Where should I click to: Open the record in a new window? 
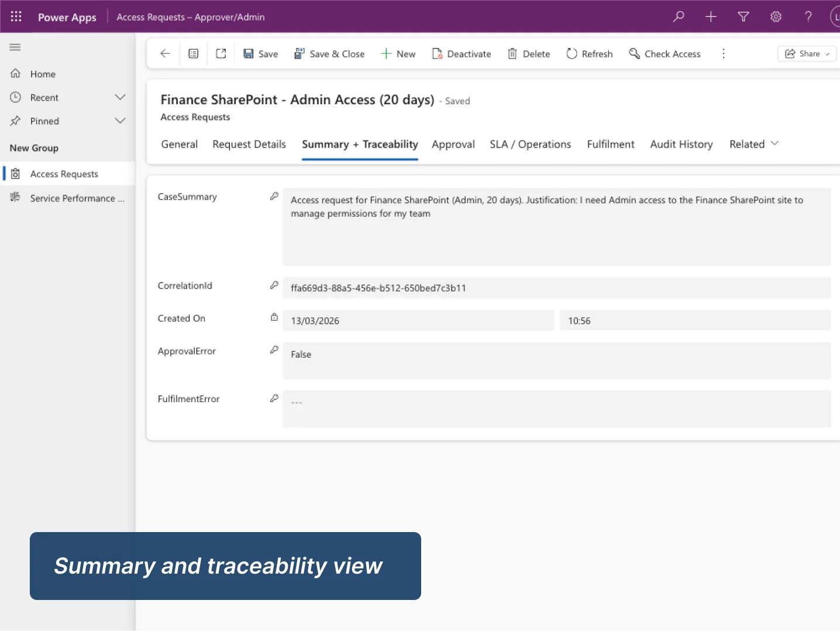pyautogui.click(x=221, y=53)
